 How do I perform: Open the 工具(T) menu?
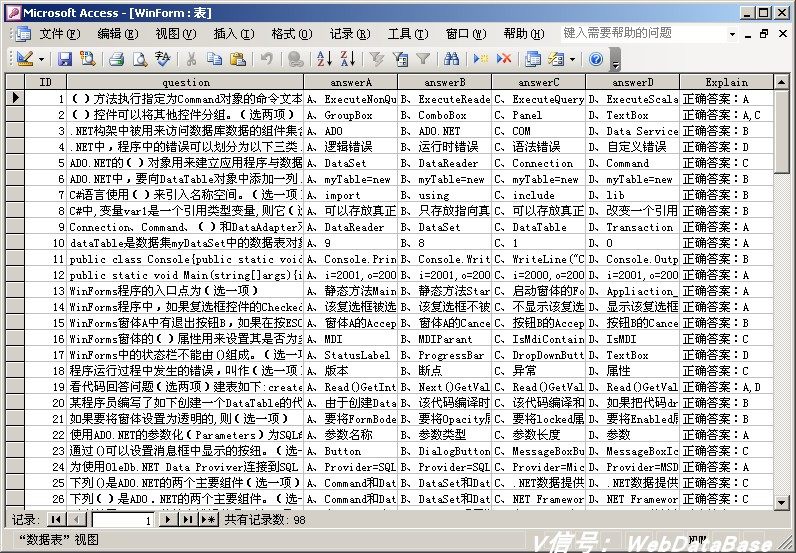pyautogui.click(x=408, y=34)
